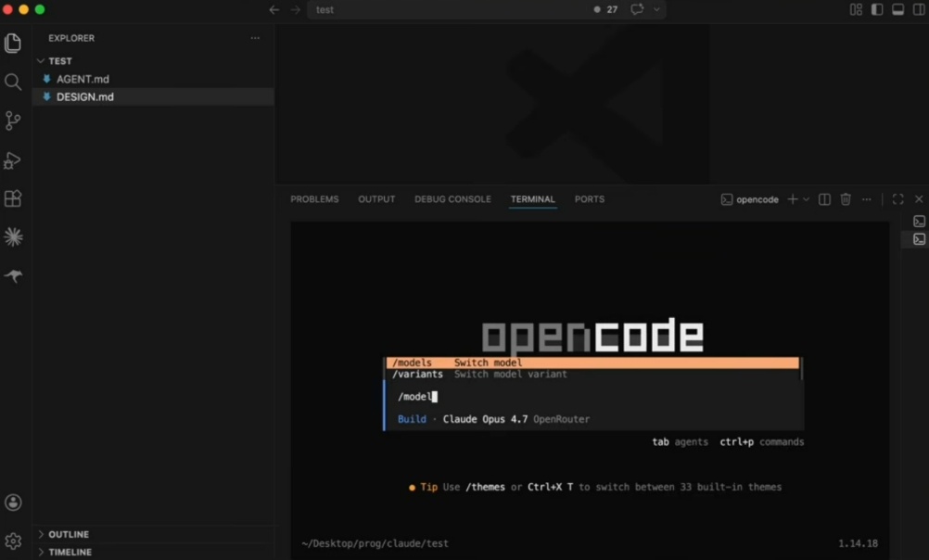Image resolution: width=929 pixels, height=560 pixels.
Task: Click the OpenRouter provider label
Action: pyautogui.click(x=562, y=419)
